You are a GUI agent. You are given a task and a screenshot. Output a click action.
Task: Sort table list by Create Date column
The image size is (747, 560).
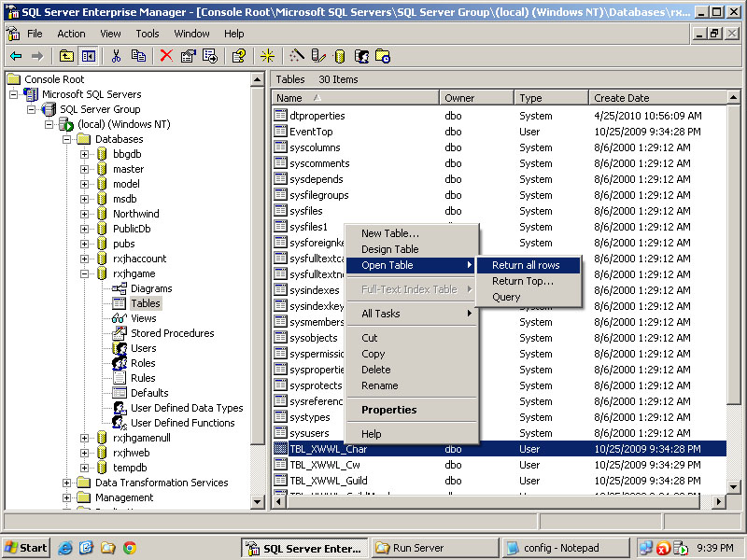click(622, 98)
